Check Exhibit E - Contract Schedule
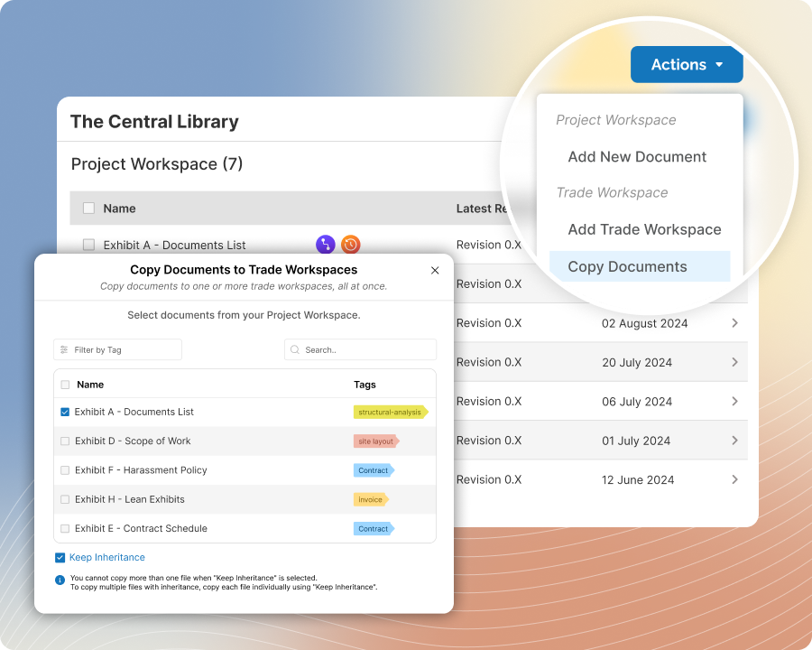This screenshot has width=812, height=650. tap(65, 529)
